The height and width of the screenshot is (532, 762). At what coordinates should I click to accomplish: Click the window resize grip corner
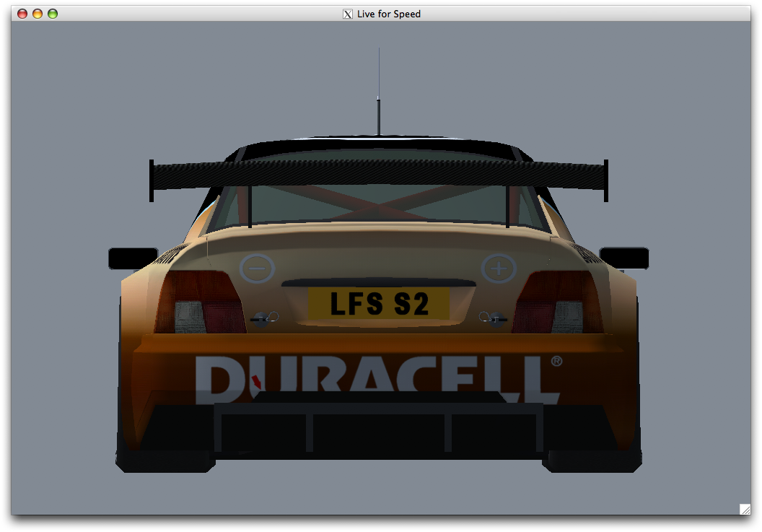[745, 509]
